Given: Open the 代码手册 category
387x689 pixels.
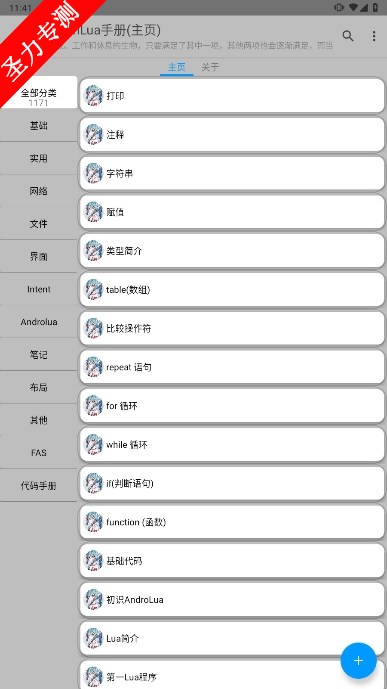Looking at the screenshot, I should (x=39, y=486).
